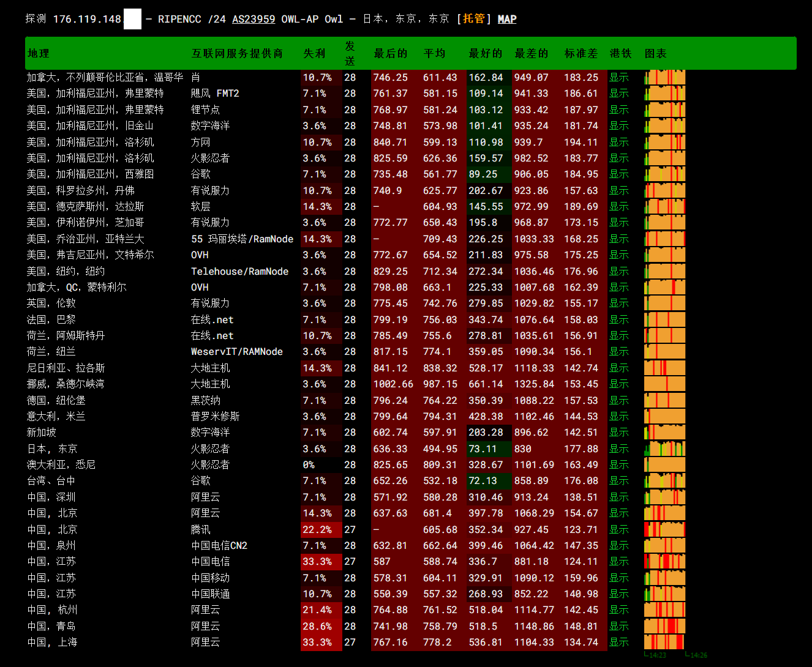Open latency chart thumbnail for Jiangsu 中国电信 row

tap(664, 561)
